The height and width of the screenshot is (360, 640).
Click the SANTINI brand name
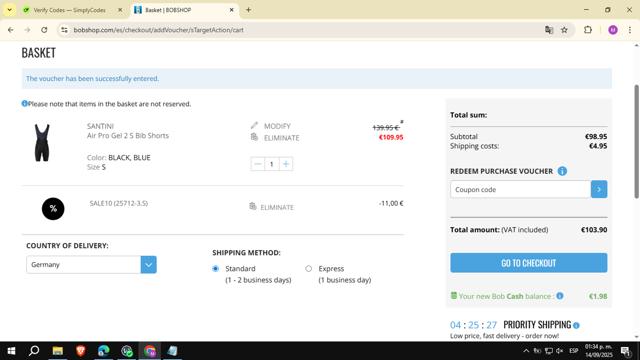pos(100,126)
